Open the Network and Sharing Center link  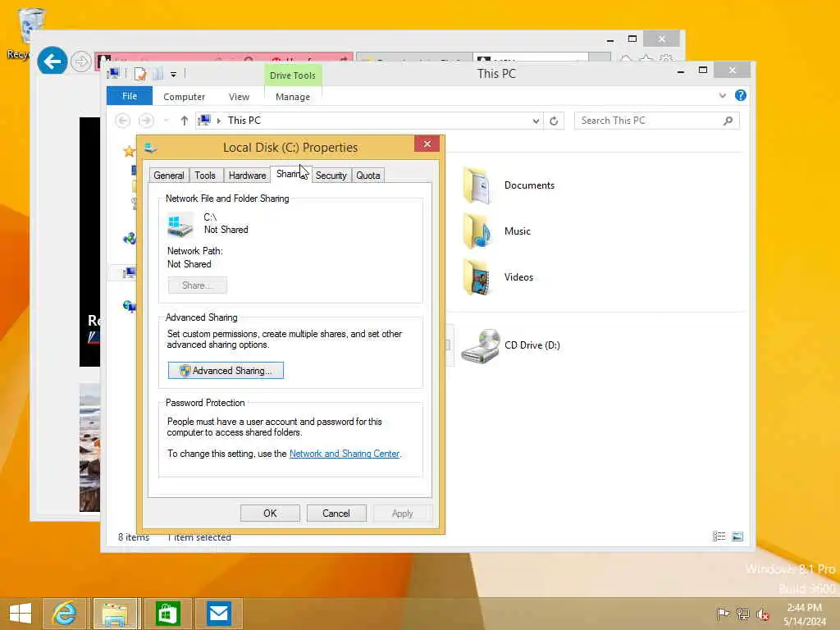[345, 454]
